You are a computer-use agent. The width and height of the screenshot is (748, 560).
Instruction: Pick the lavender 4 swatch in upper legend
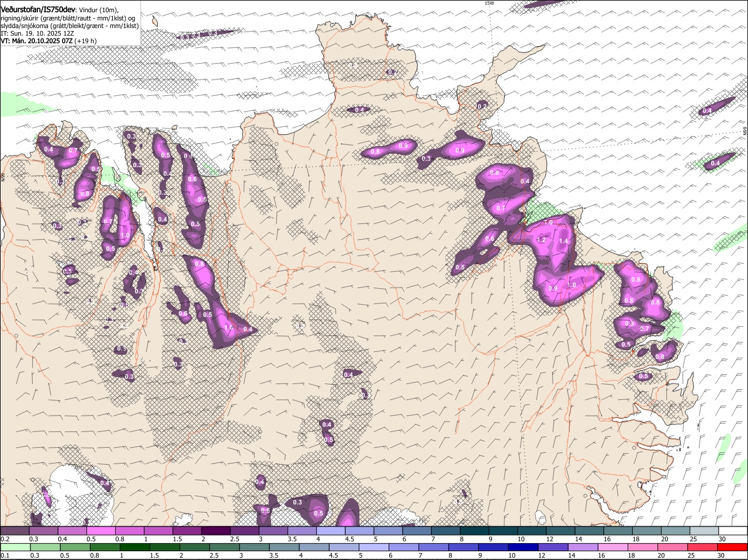tap(330, 531)
